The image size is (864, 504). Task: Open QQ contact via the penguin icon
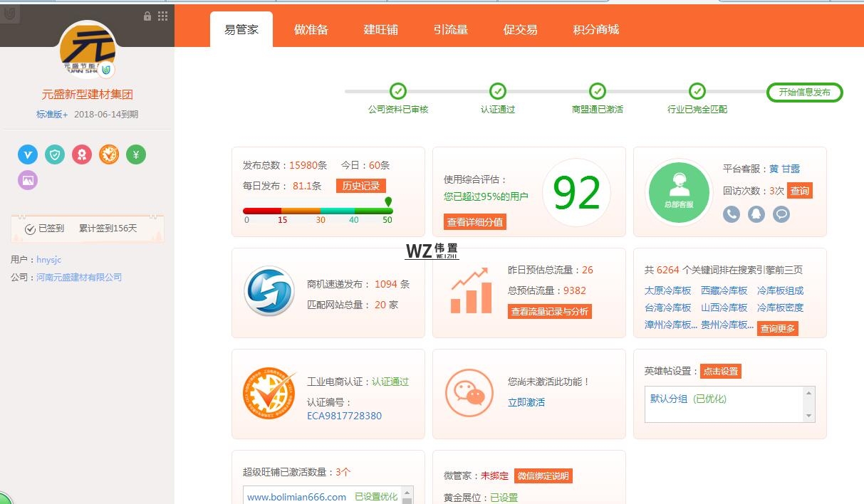[x=756, y=214]
